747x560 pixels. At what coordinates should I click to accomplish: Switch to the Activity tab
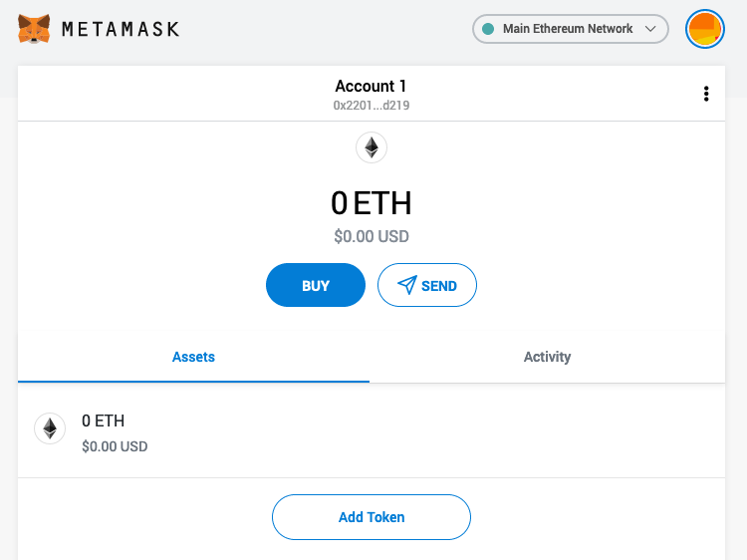[x=547, y=357]
